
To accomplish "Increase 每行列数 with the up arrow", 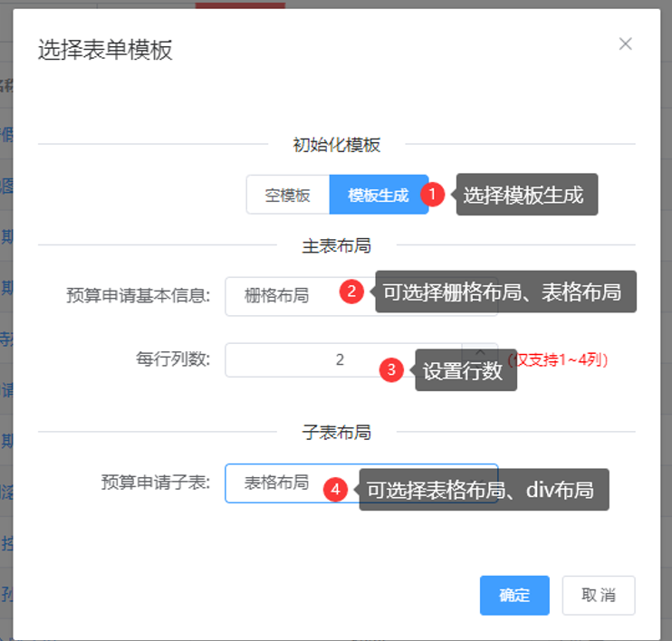I will [x=480, y=352].
